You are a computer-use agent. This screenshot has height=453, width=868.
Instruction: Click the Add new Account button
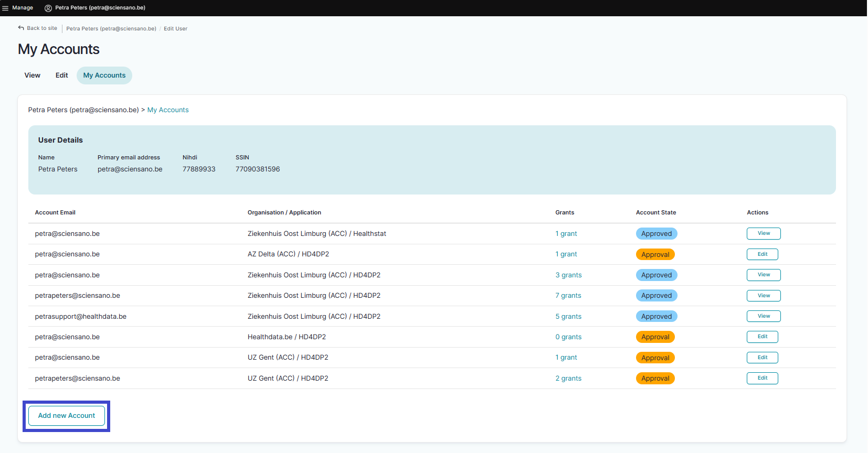67,416
